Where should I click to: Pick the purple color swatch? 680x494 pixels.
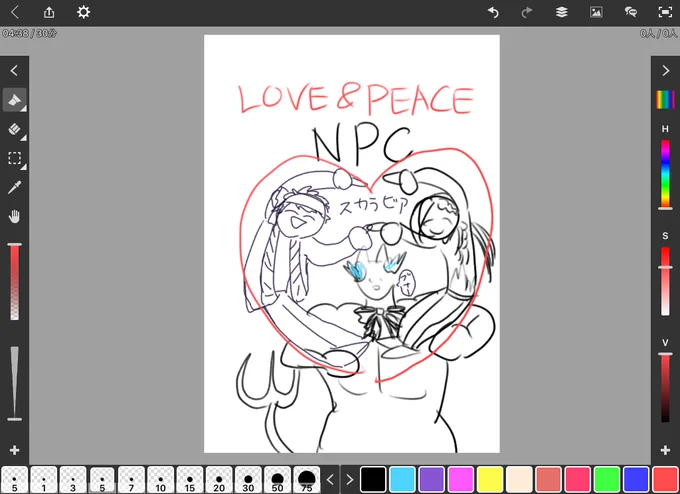click(432, 480)
